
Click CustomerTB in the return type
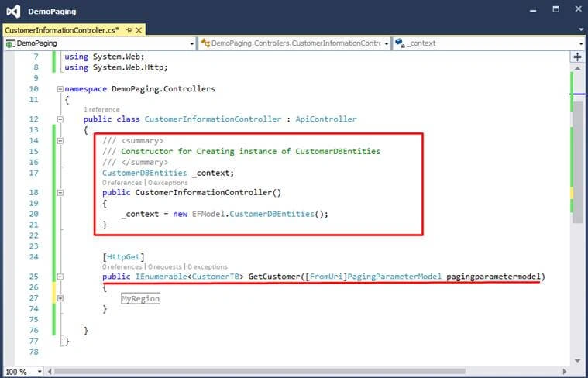pyautogui.click(x=215, y=277)
